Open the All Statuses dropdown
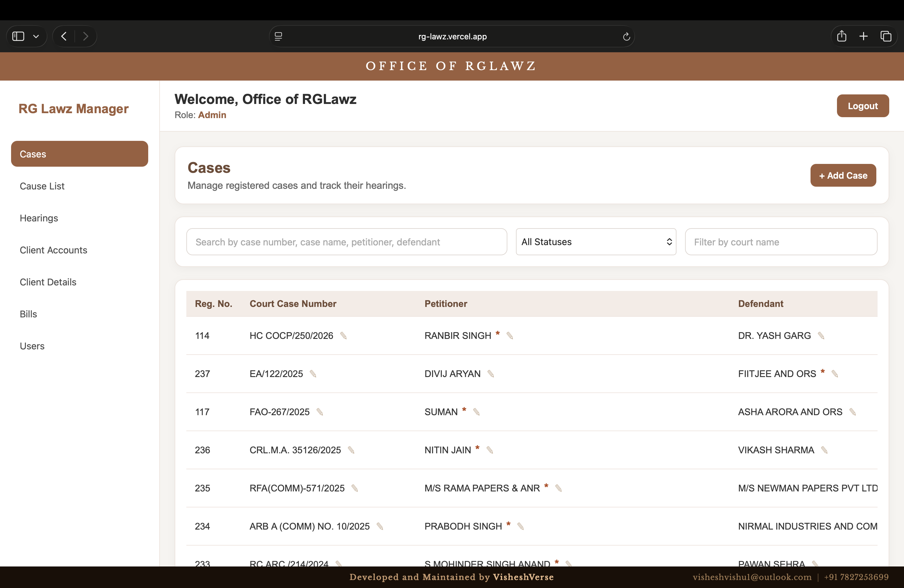Image resolution: width=904 pixels, height=588 pixels. tap(596, 242)
